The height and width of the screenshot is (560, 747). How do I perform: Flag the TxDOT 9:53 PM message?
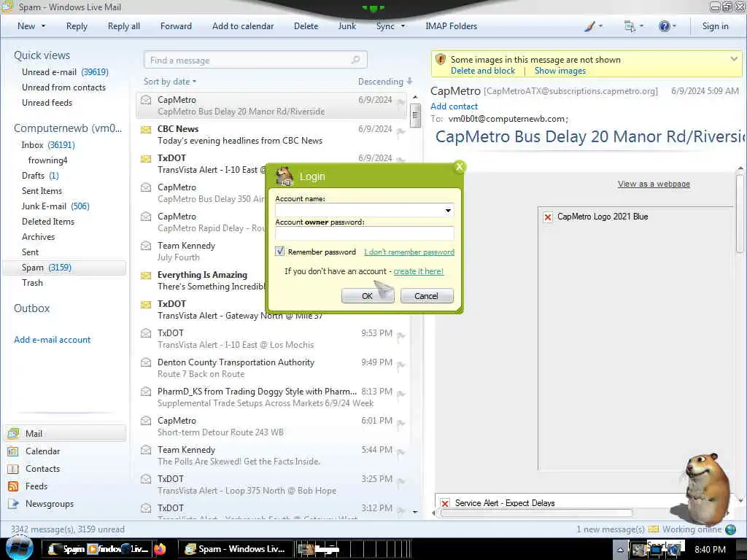coord(400,335)
